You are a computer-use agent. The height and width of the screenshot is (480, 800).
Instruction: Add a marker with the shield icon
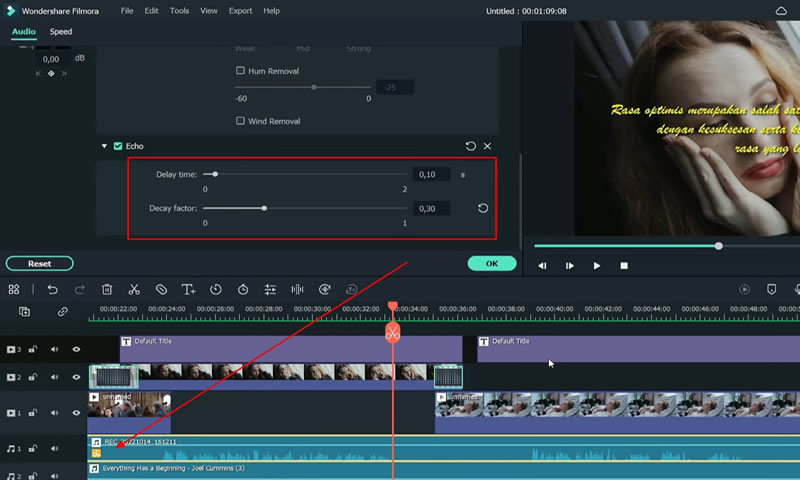(x=771, y=289)
